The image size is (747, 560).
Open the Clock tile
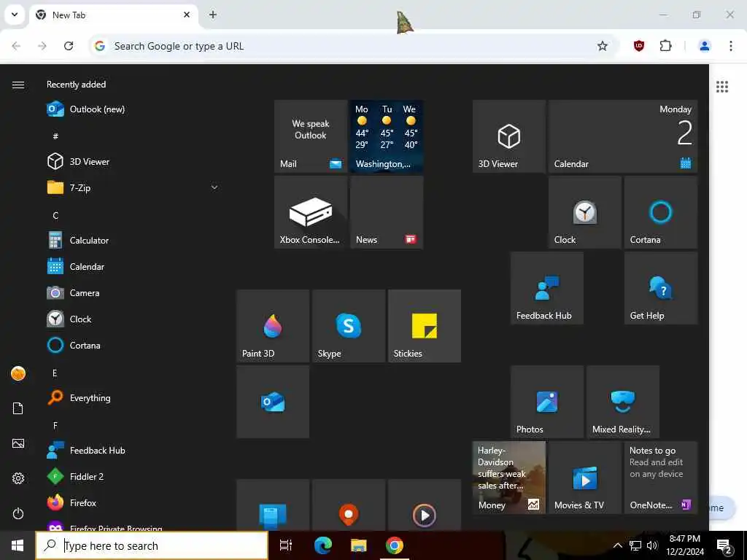(584, 212)
